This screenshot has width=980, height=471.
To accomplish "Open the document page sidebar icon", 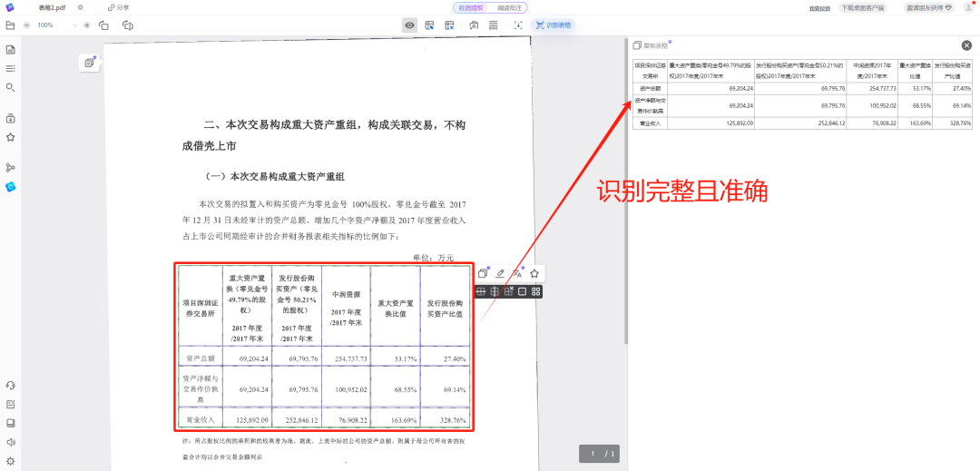I will [10, 50].
